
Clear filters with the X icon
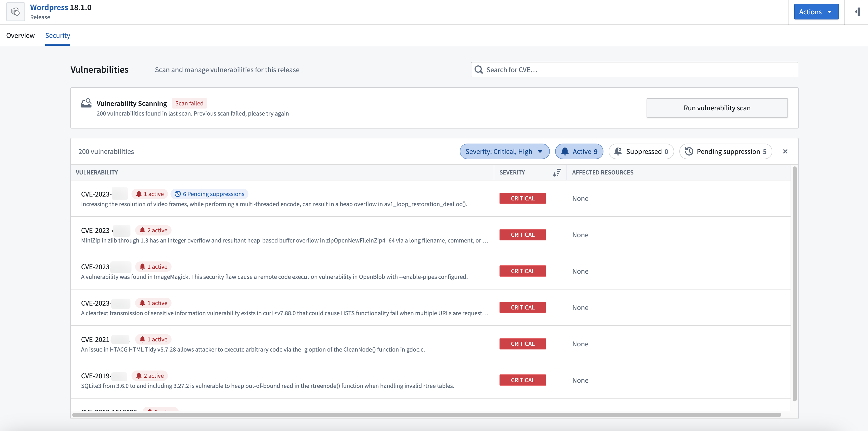(785, 152)
